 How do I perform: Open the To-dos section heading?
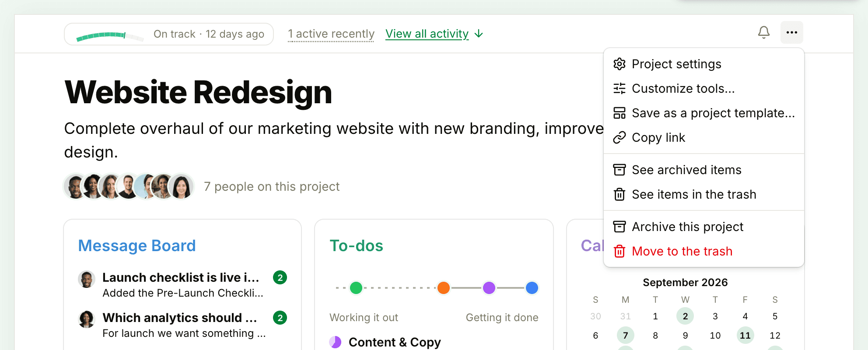(357, 246)
